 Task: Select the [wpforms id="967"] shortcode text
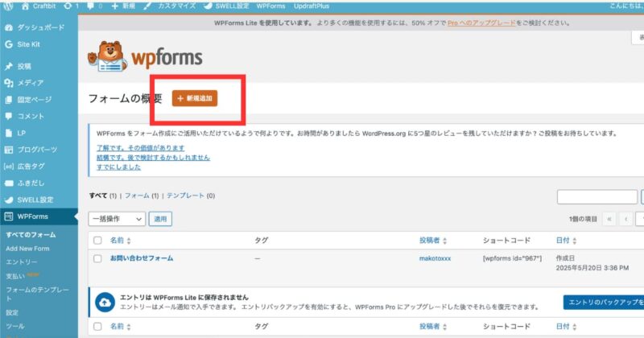click(512, 258)
